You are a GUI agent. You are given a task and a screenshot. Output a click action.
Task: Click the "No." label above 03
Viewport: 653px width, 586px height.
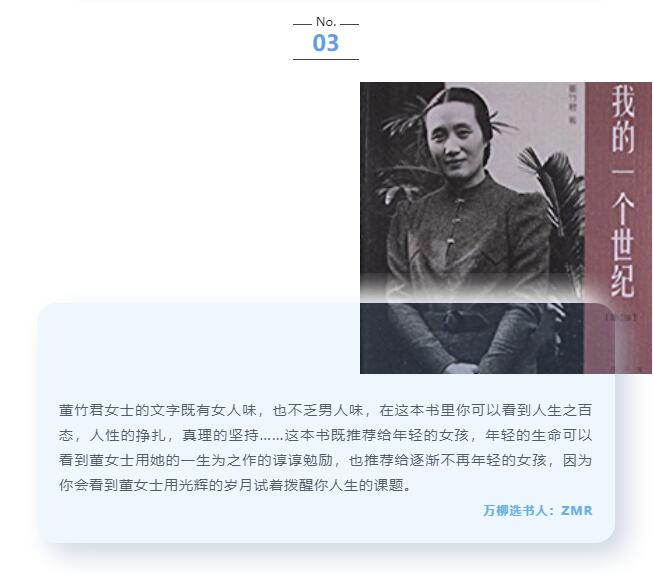tap(326, 22)
